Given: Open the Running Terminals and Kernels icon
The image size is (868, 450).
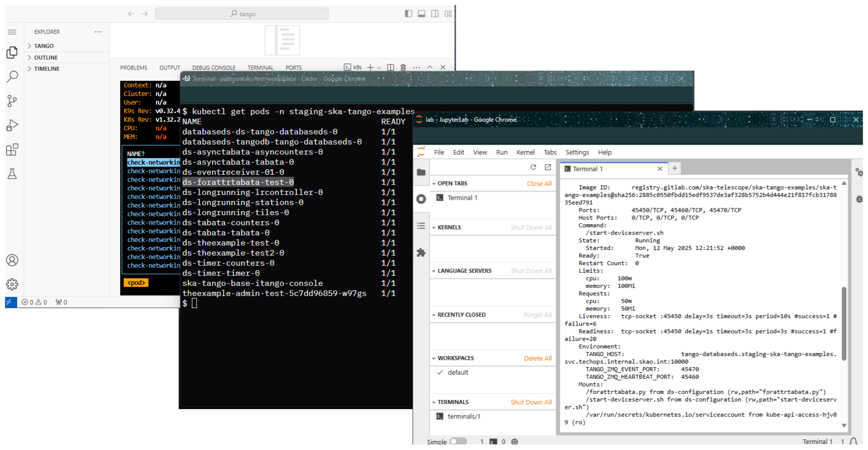Looking at the screenshot, I should click(x=421, y=199).
